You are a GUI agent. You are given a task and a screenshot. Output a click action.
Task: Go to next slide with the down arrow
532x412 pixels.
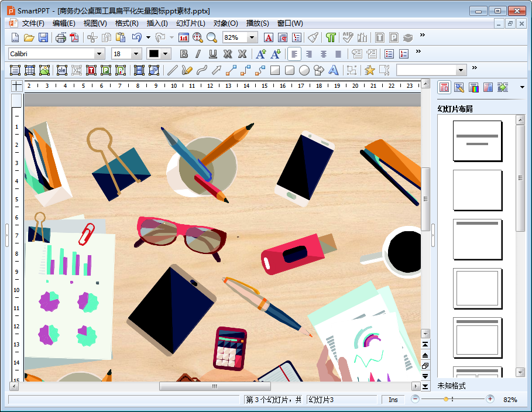pyautogui.click(x=425, y=376)
